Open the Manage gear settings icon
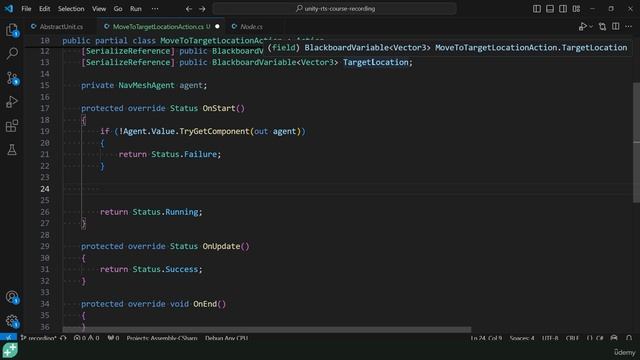The height and width of the screenshot is (360, 640). pyautogui.click(x=12, y=321)
